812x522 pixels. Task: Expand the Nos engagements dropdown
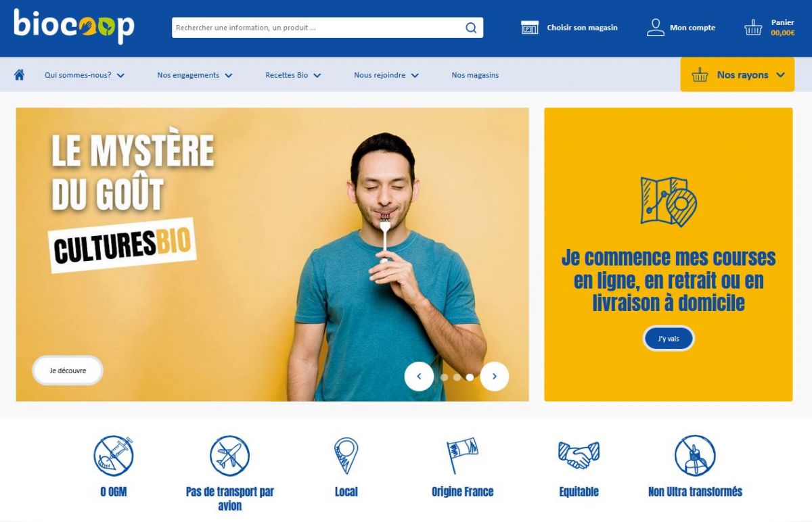coord(195,75)
